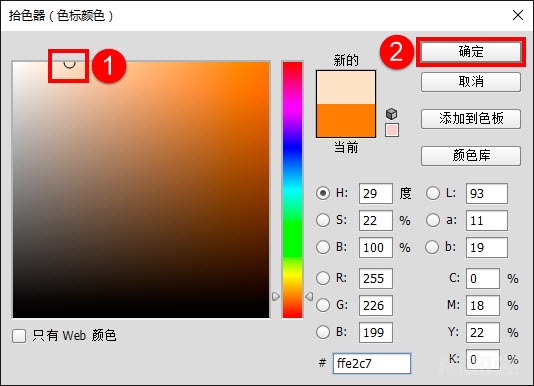Open the 颜色库 color libraries button
The width and height of the screenshot is (534, 386).
[471, 156]
